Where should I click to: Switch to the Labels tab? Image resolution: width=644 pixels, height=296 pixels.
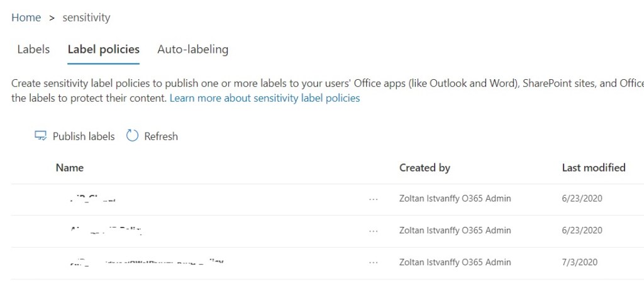33,49
